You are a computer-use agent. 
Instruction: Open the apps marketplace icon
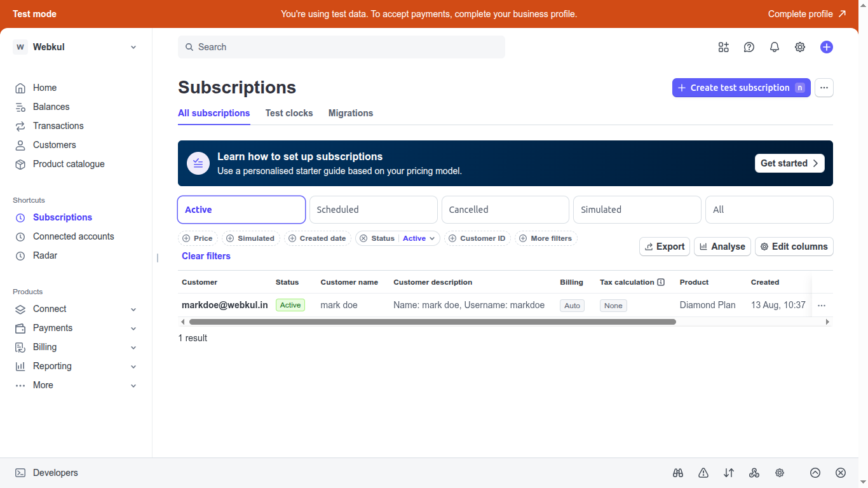pyautogui.click(x=723, y=46)
